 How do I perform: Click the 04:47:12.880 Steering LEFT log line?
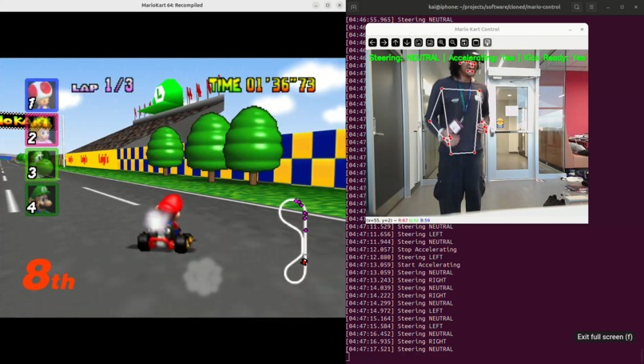click(x=394, y=257)
